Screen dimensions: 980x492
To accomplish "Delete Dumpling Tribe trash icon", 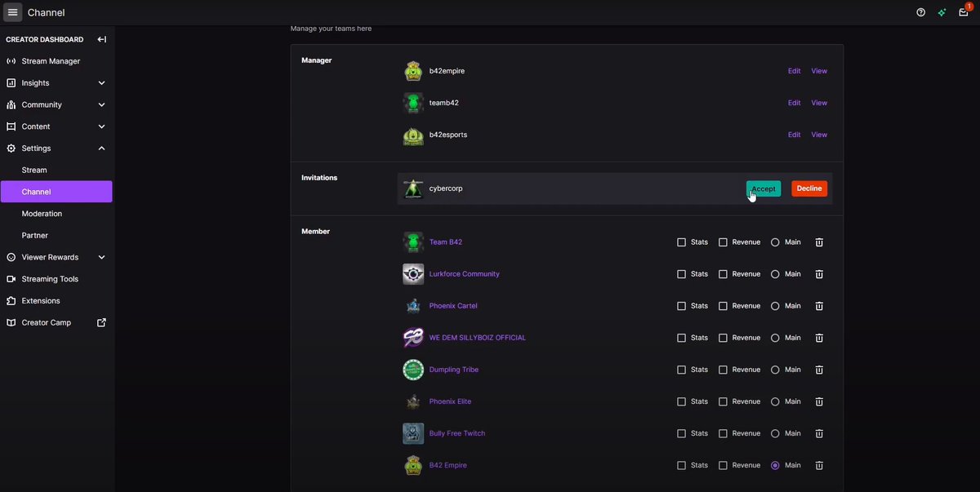I will tap(819, 370).
